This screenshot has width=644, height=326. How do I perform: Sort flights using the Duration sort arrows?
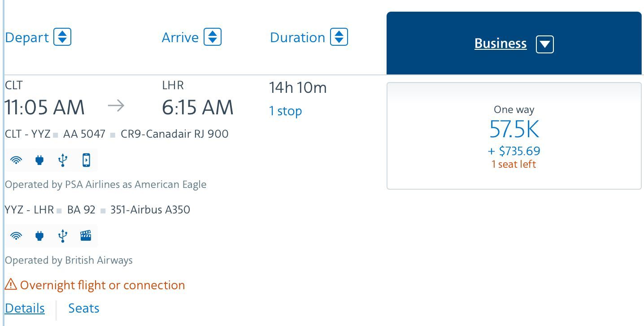coord(339,37)
